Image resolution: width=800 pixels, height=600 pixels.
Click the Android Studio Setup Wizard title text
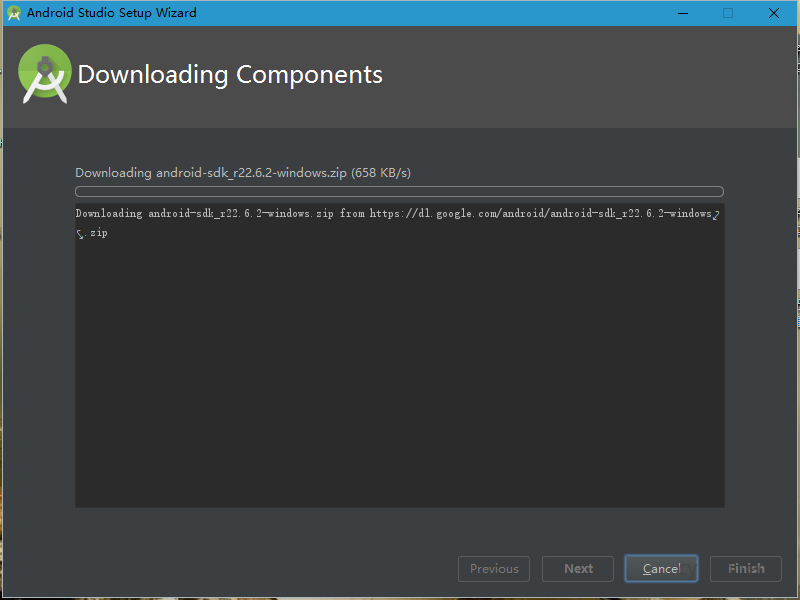tap(112, 13)
